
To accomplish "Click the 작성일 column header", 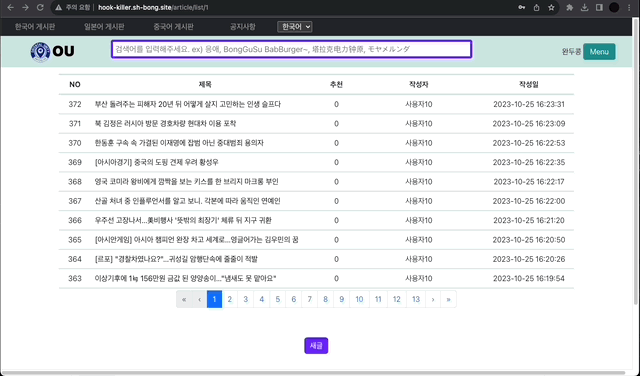I will 529,85.
